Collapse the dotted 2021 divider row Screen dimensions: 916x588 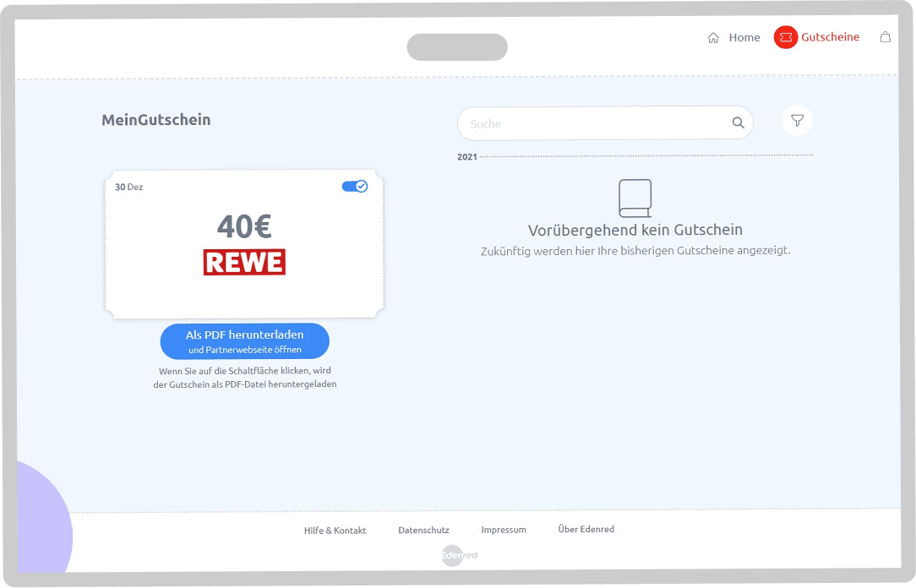(465, 156)
